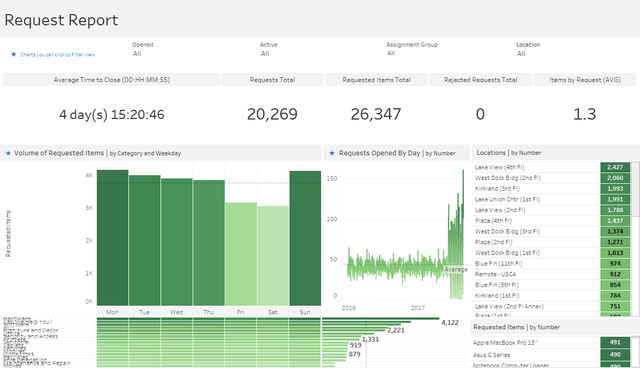Select the Apple MacBook Pro 15" item row
Viewport: 640px width, 368px height.
click(552, 342)
